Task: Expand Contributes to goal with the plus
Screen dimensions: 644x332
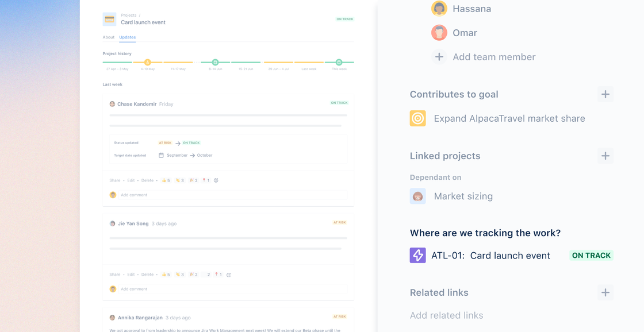Action: (x=605, y=94)
